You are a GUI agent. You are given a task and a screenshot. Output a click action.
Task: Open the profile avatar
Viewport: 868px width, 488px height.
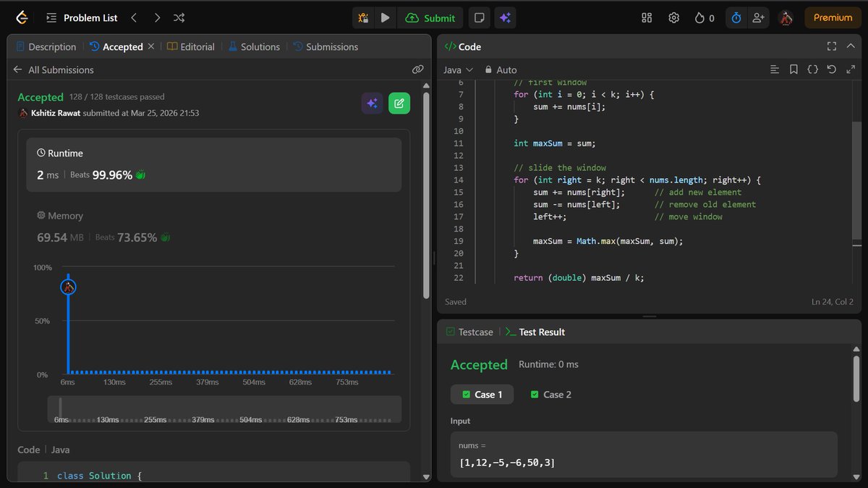[786, 17]
